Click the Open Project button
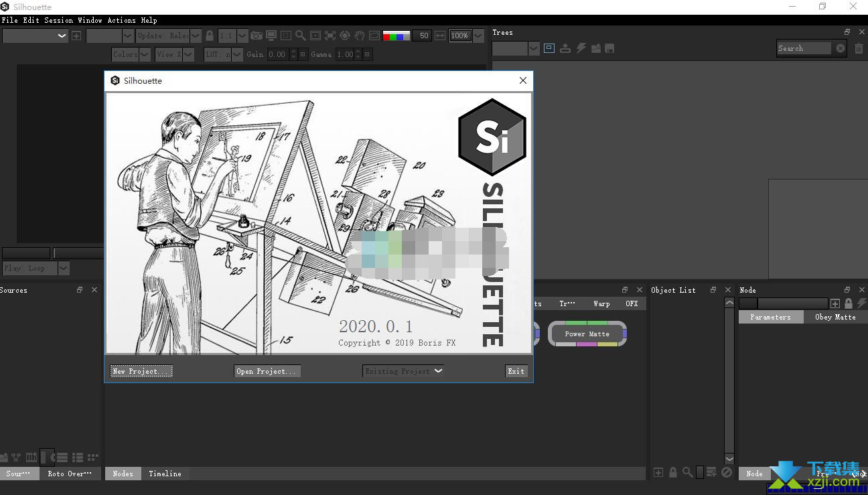The height and width of the screenshot is (495, 868). [267, 371]
